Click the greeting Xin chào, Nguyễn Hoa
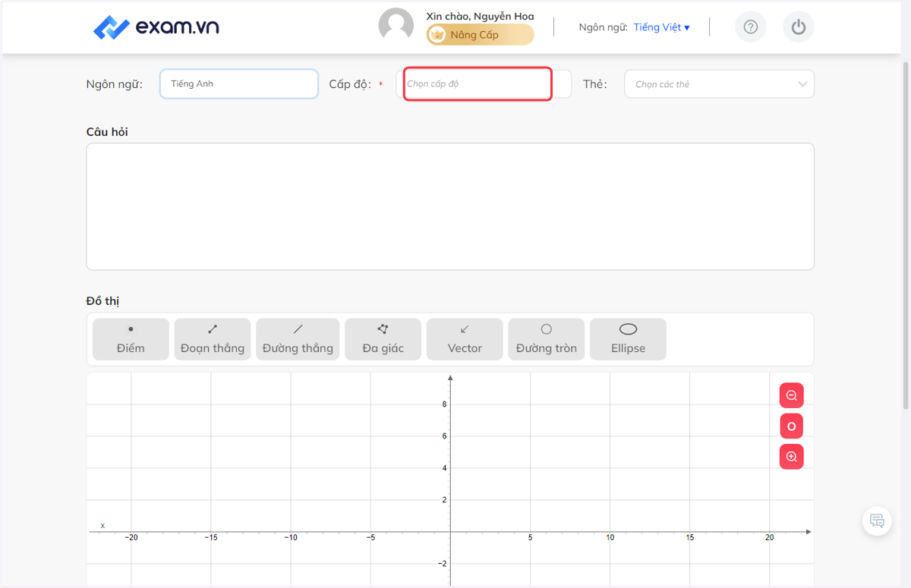The height and width of the screenshot is (588, 911). 480,16
